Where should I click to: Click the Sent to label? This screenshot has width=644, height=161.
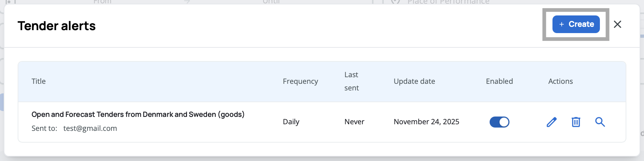coord(44,128)
